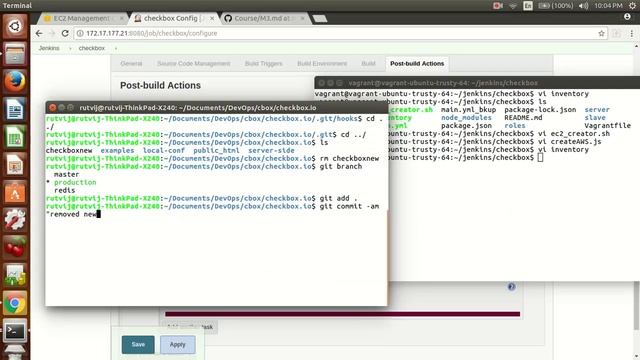Image resolution: width=640 pixels, height=360 pixels.
Task: Select the Post-build Actions tab
Action: [x=417, y=64]
